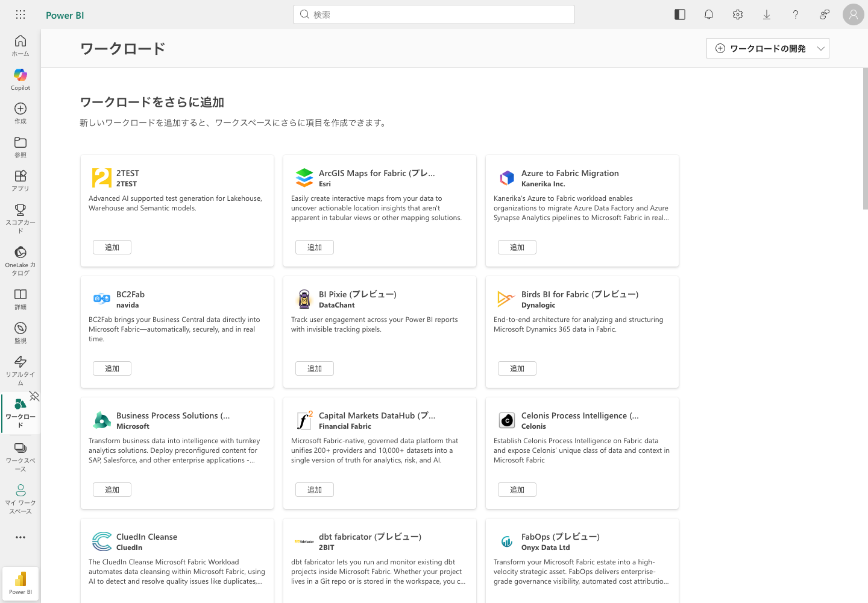Open 監視 monitor icon
The width and height of the screenshot is (868, 603).
[x=20, y=328]
